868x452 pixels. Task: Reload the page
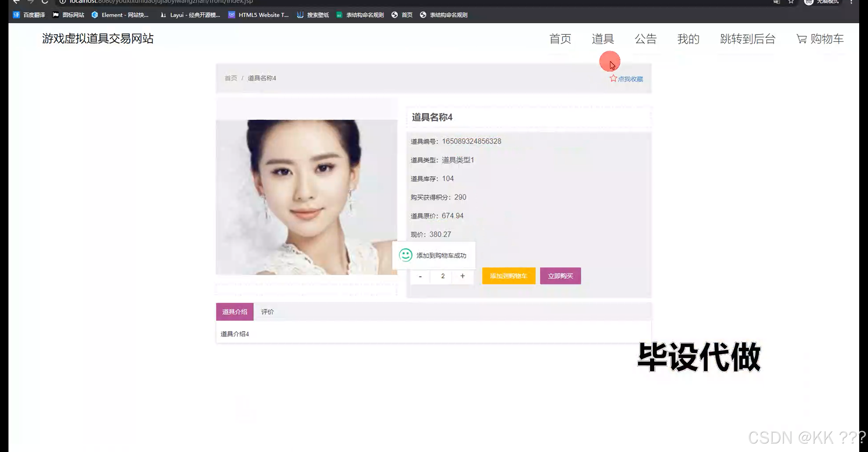(45, 2)
